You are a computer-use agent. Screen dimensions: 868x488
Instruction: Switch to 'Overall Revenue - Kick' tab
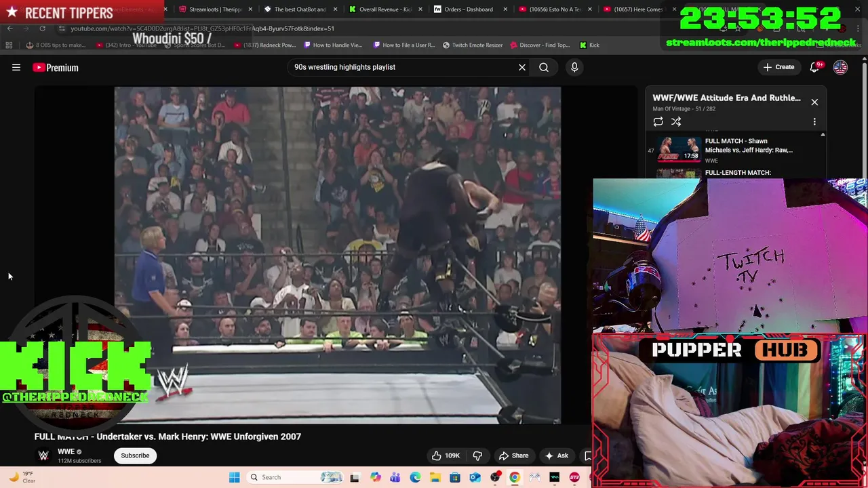(385, 9)
